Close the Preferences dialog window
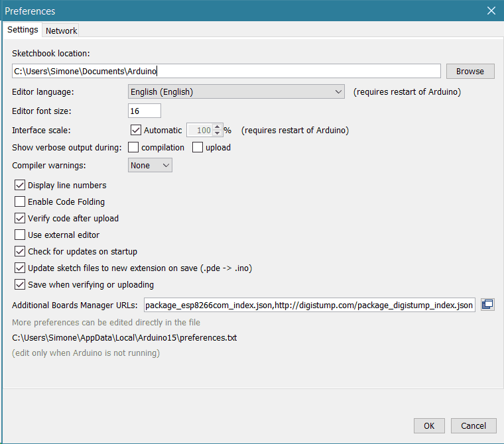 [491, 11]
